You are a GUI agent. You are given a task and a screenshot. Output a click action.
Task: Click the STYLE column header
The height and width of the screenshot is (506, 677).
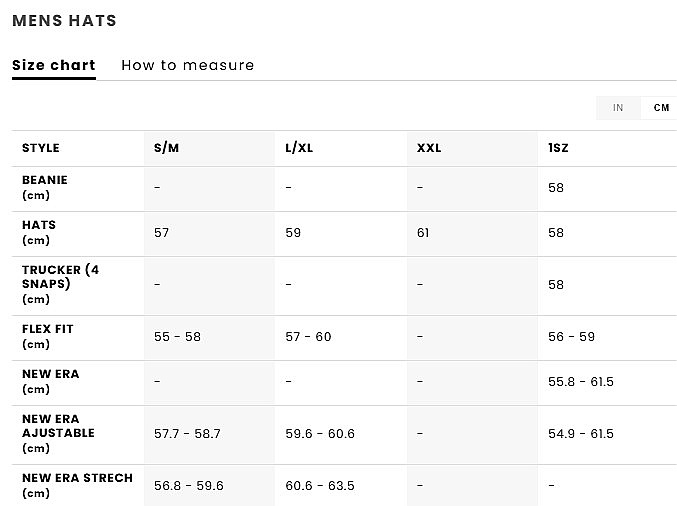click(x=41, y=148)
